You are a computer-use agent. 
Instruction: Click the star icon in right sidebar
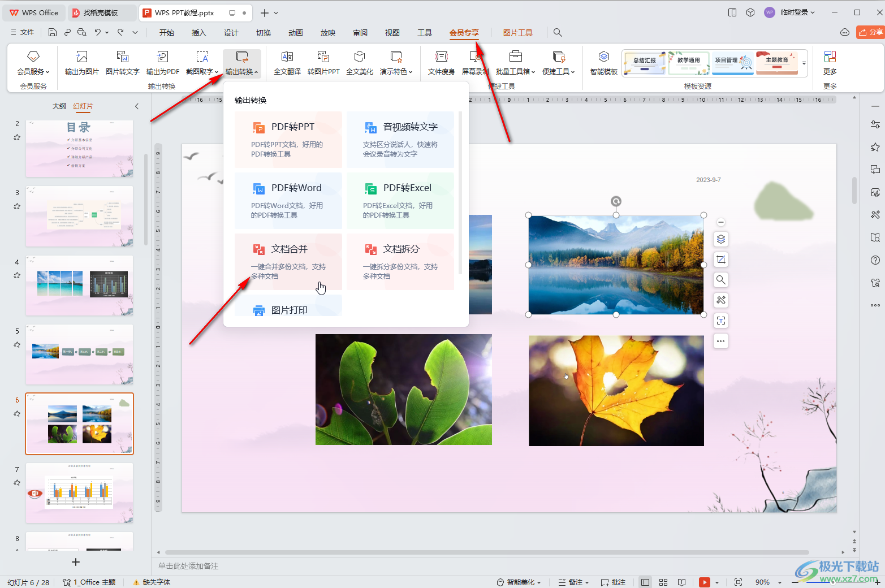(x=875, y=147)
